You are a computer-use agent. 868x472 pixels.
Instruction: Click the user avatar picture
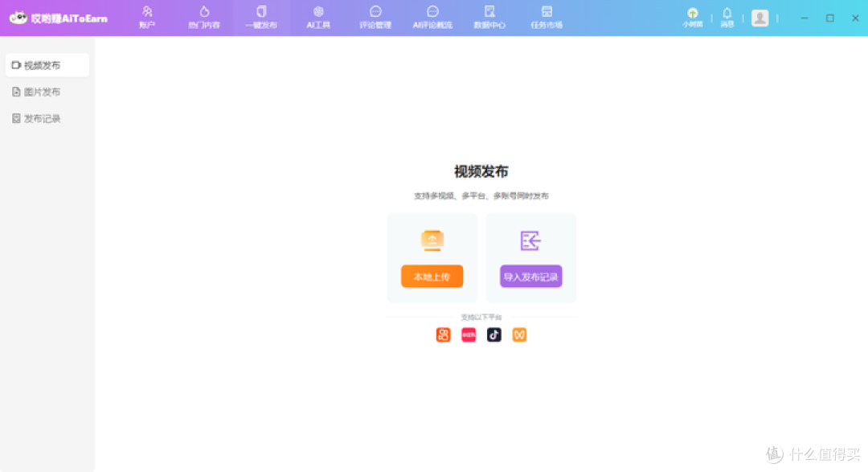[x=759, y=18]
